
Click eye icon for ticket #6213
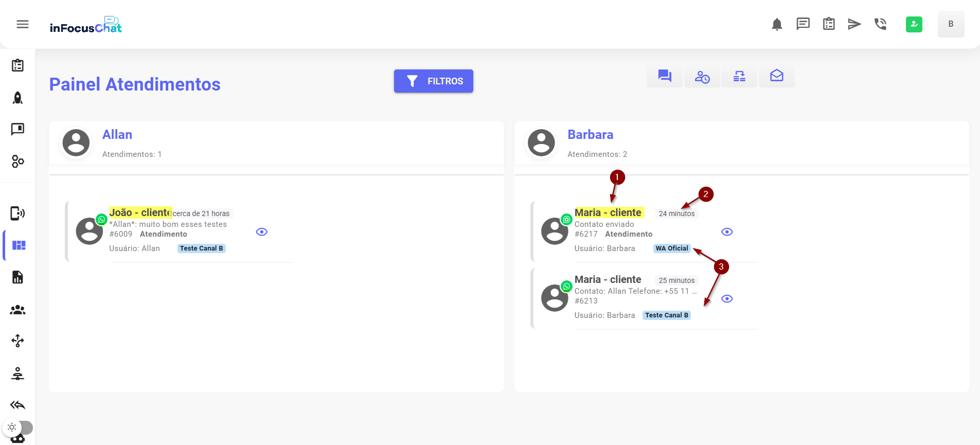click(727, 299)
